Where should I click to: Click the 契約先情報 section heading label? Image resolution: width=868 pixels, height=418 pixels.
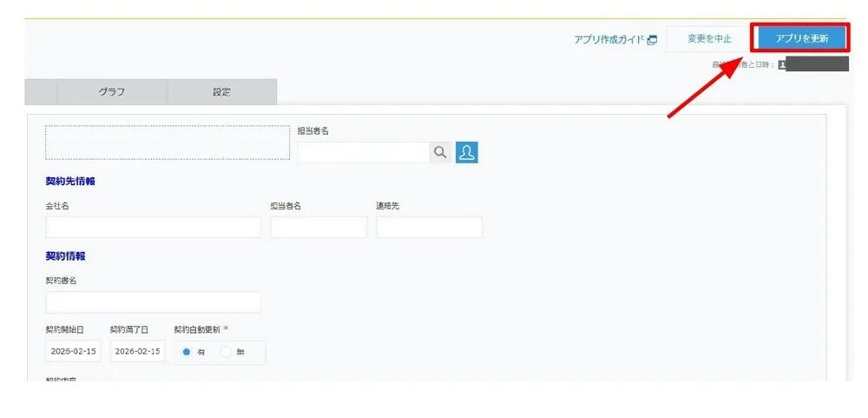pos(70,182)
